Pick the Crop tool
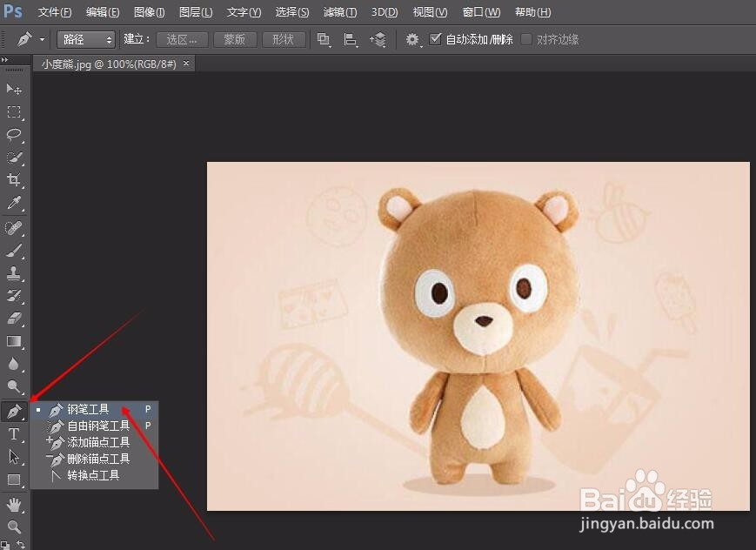 click(x=14, y=180)
